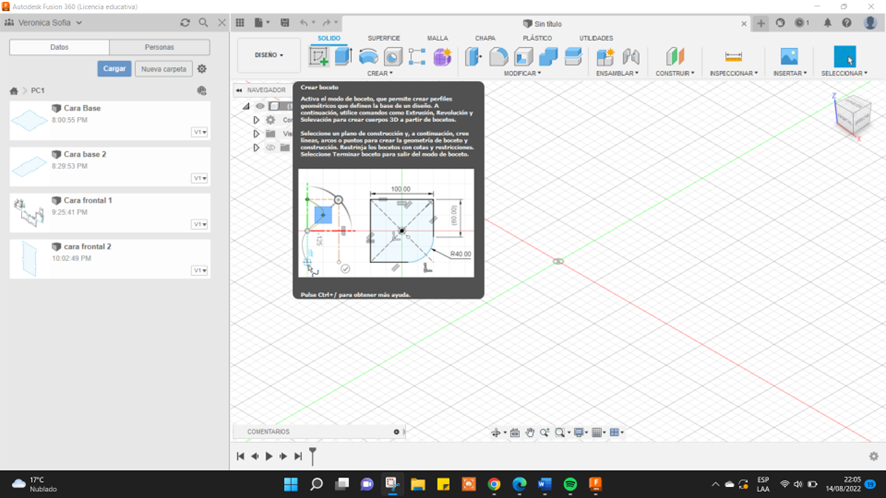The height and width of the screenshot is (498, 886).
Task: Click the Seleccionar arrow tool icon
Action: point(845,57)
